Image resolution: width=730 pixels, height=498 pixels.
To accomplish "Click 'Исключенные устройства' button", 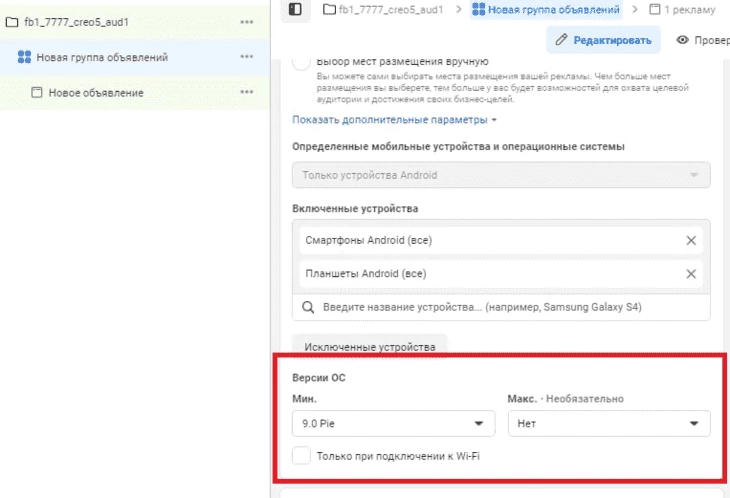I will [370, 347].
